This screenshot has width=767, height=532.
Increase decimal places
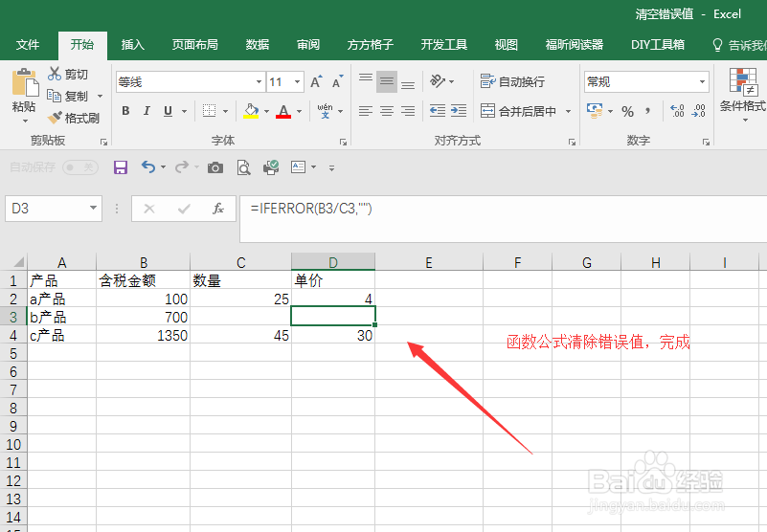(x=677, y=111)
